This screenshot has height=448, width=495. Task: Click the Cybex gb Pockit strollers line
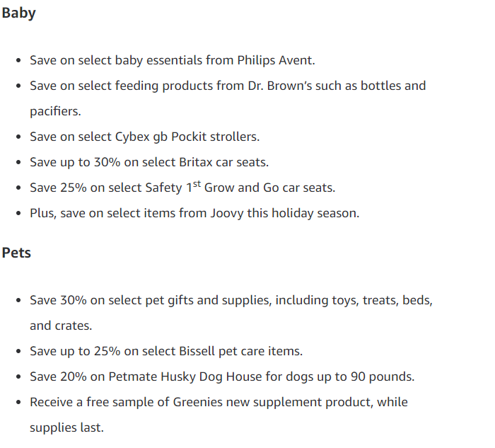coord(144,137)
